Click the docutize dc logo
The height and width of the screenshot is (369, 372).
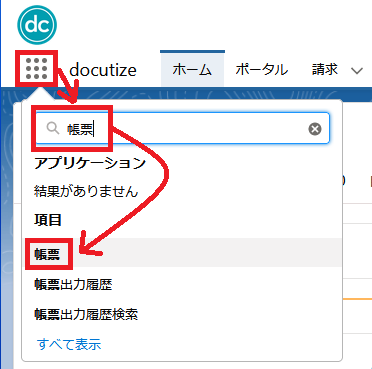37,25
